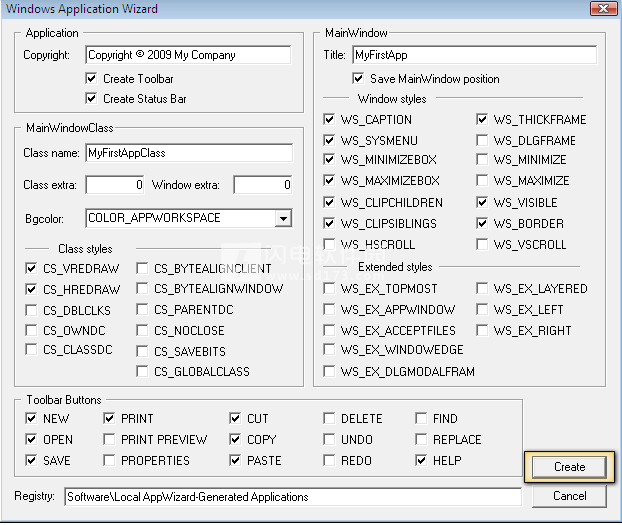The image size is (622, 525).
Task: Disable the WS_CAPTION window style
Action: pos(329,119)
